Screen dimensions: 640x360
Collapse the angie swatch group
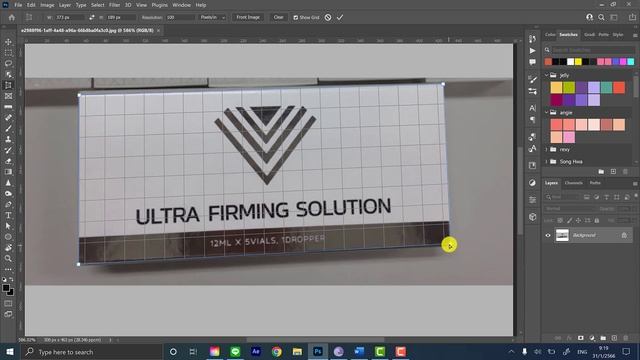tap(547, 112)
